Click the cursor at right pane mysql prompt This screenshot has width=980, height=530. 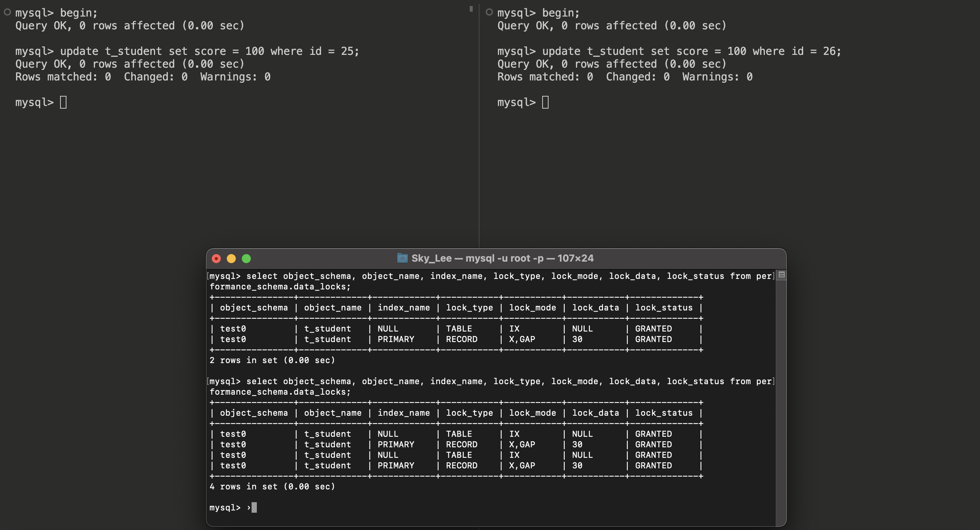545,102
